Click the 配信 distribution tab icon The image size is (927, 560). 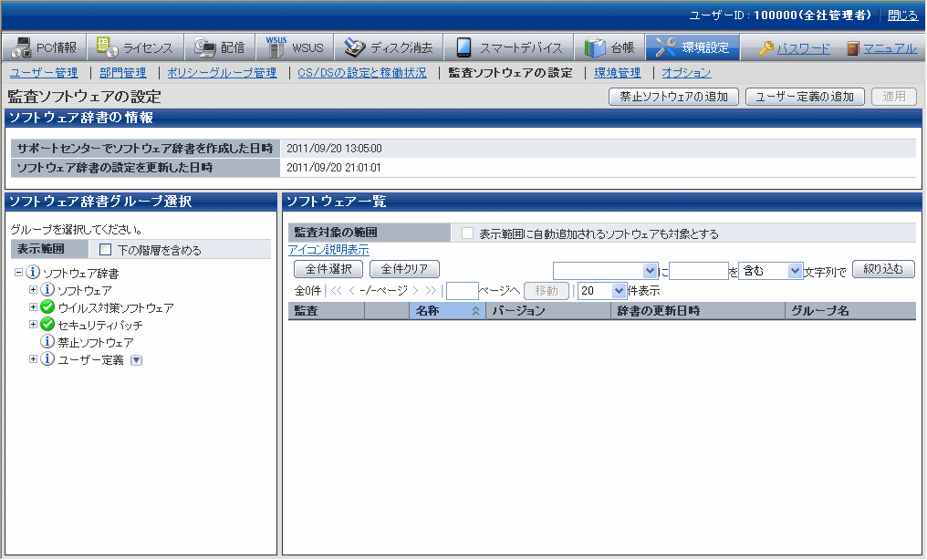click(204, 47)
